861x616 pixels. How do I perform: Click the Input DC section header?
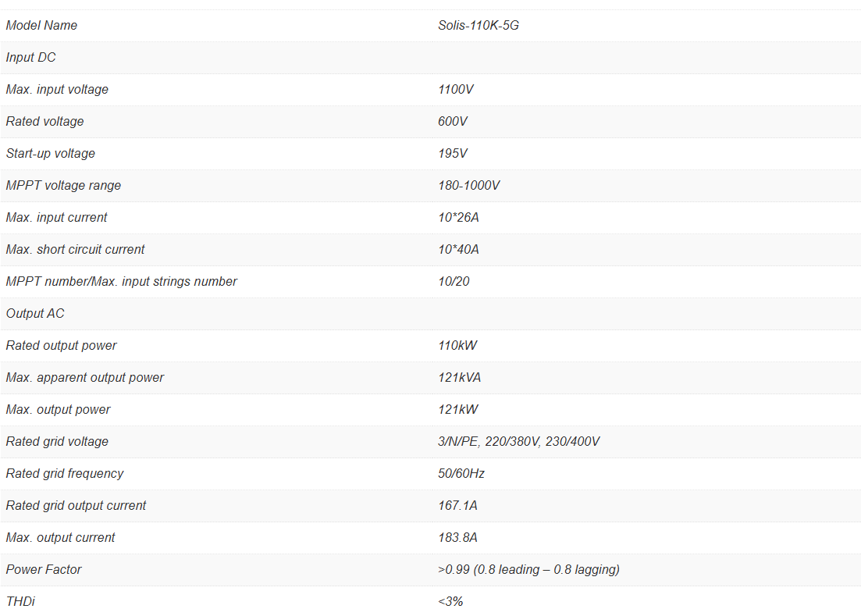[31, 58]
